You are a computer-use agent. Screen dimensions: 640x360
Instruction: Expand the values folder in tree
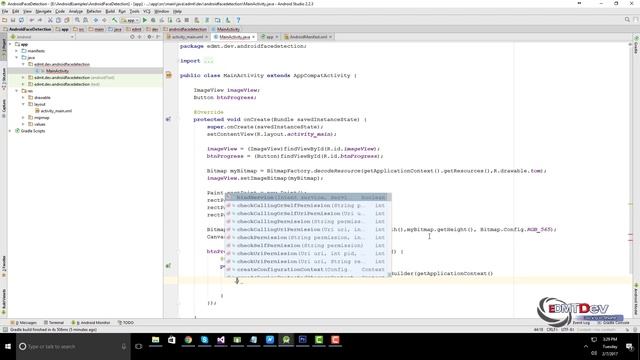(23, 124)
